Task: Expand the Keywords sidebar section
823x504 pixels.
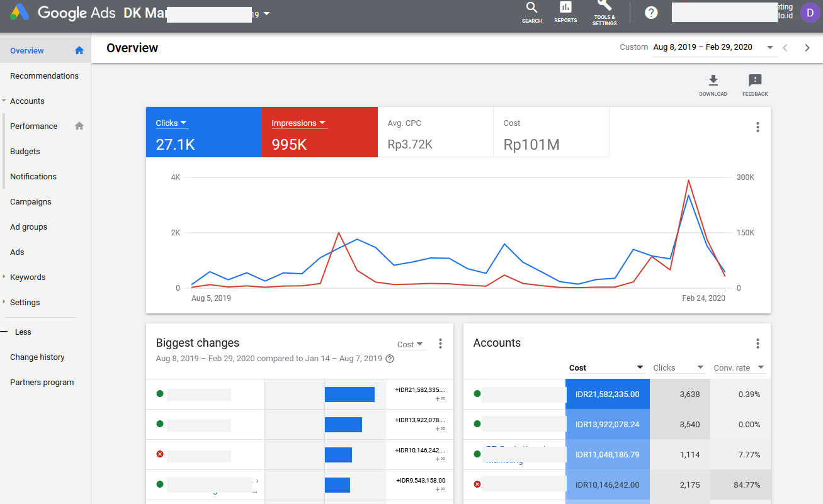Action: coord(5,277)
